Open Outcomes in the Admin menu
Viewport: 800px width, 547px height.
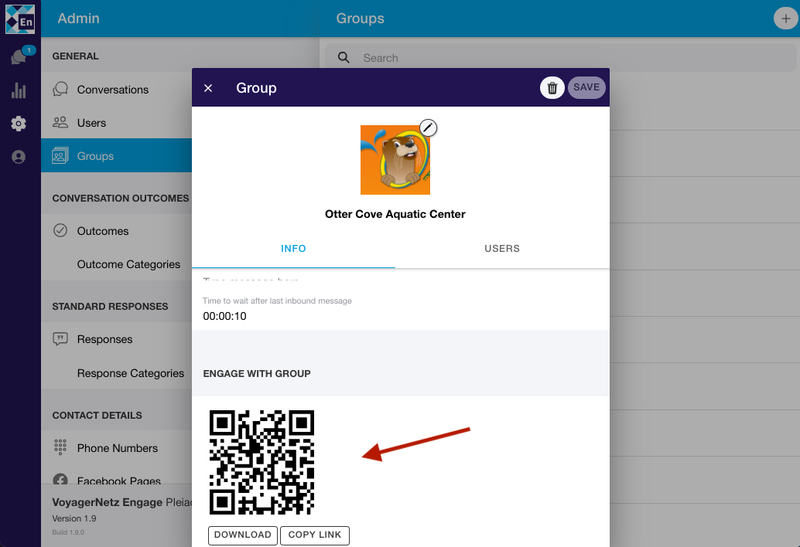(x=117, y=231)
